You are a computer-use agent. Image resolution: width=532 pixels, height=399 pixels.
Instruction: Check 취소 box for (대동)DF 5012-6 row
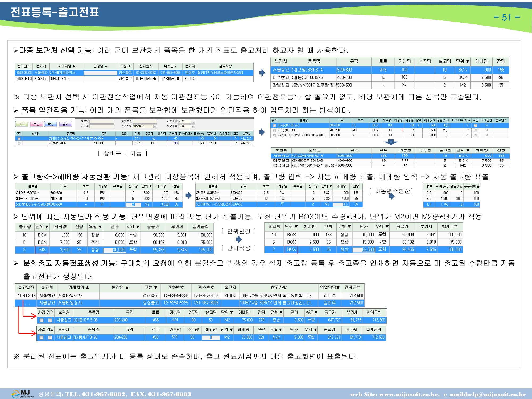pyautogui.click(x=274, y=125)
